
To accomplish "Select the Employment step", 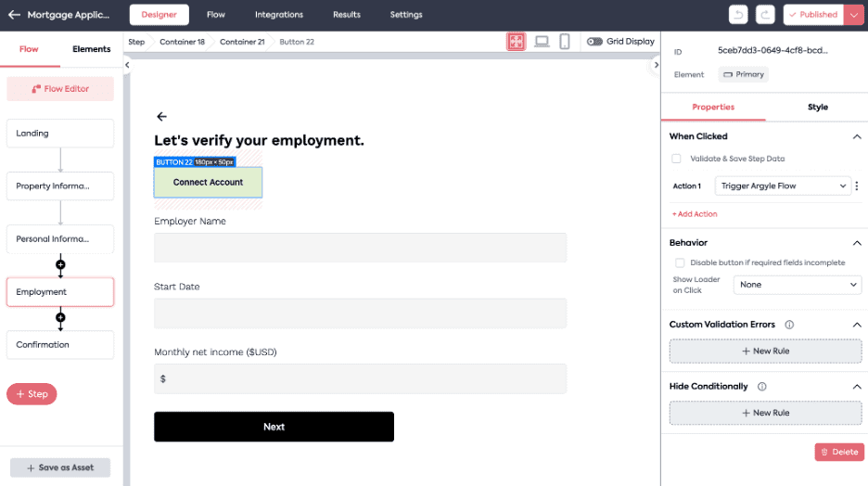I will (x=60, y=292).
